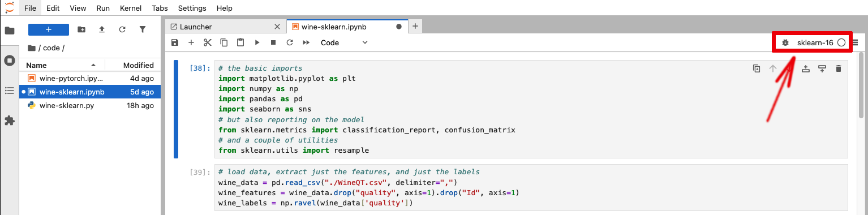Upload files using the upload arrow icon
The width and height of the screenshot is (868, 215).
pyautogui.click(x=102, y=29)
